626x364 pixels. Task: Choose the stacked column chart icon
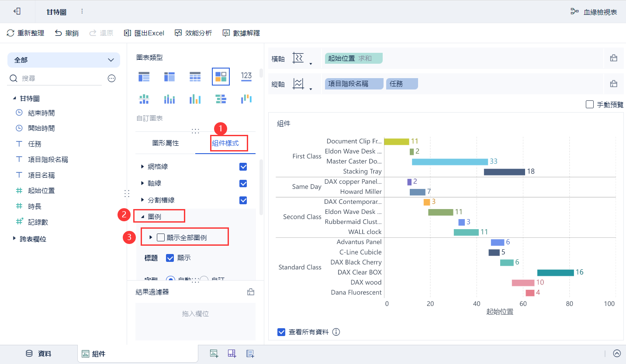pyautogui.click(x=169, y=99)
